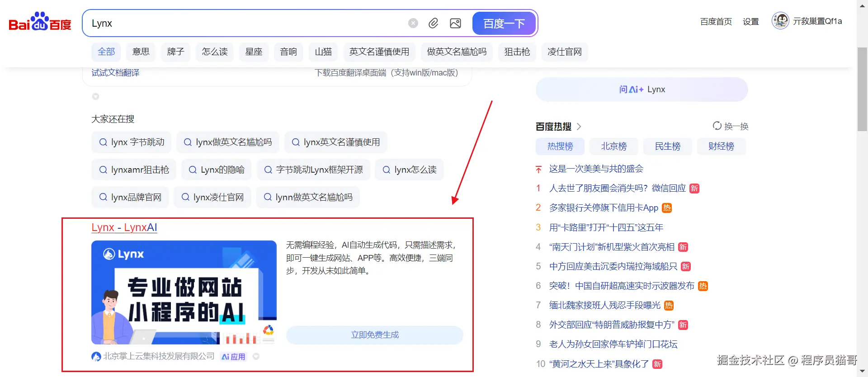Search suggestion Lynx的隐喻

click(217, 170)
